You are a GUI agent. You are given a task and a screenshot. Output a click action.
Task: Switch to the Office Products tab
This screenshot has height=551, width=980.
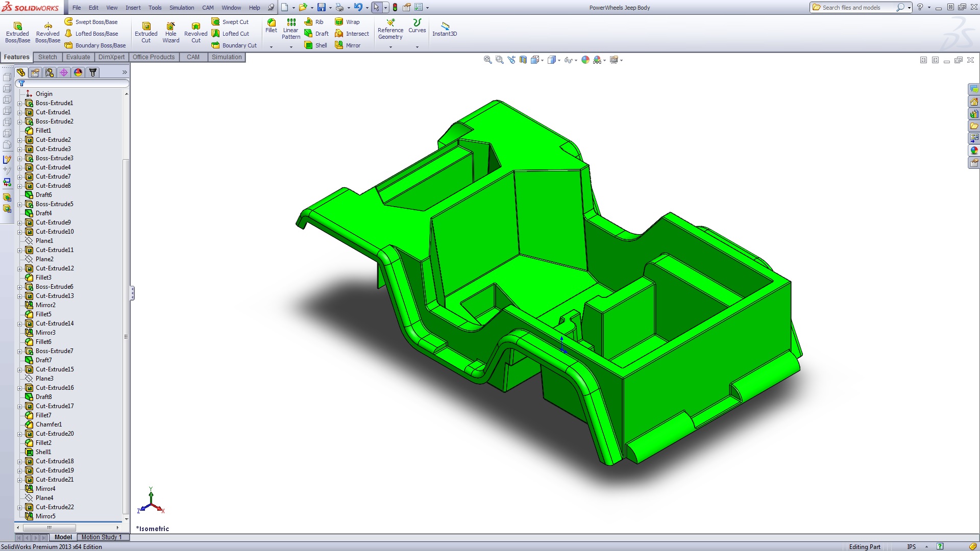coord(154,57)
